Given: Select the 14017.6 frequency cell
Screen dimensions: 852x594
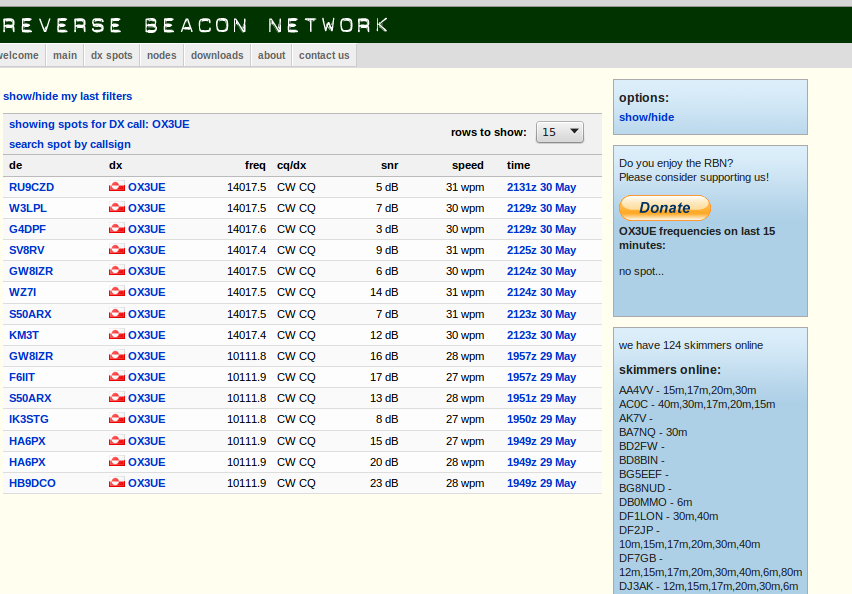Looking at the screenshot, I should click(x=247, y=229).
